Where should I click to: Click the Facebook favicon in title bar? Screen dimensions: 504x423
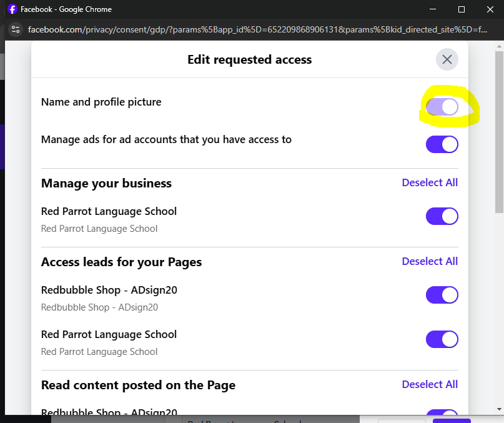(12, 9)
